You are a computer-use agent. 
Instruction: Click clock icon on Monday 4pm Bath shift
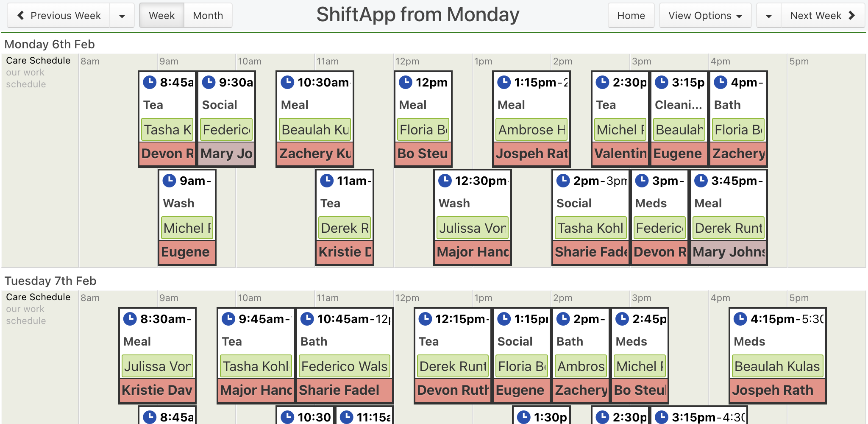721,82
